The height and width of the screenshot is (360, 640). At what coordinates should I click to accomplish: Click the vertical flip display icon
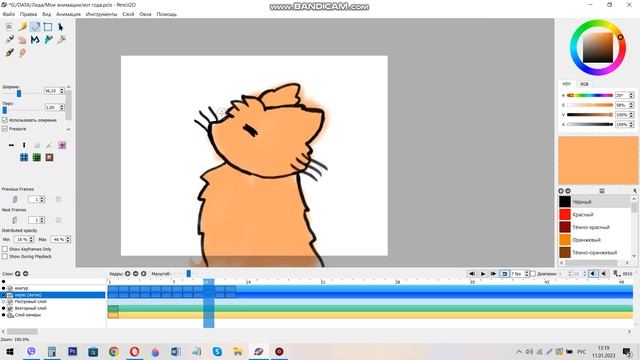coord(24,145)
